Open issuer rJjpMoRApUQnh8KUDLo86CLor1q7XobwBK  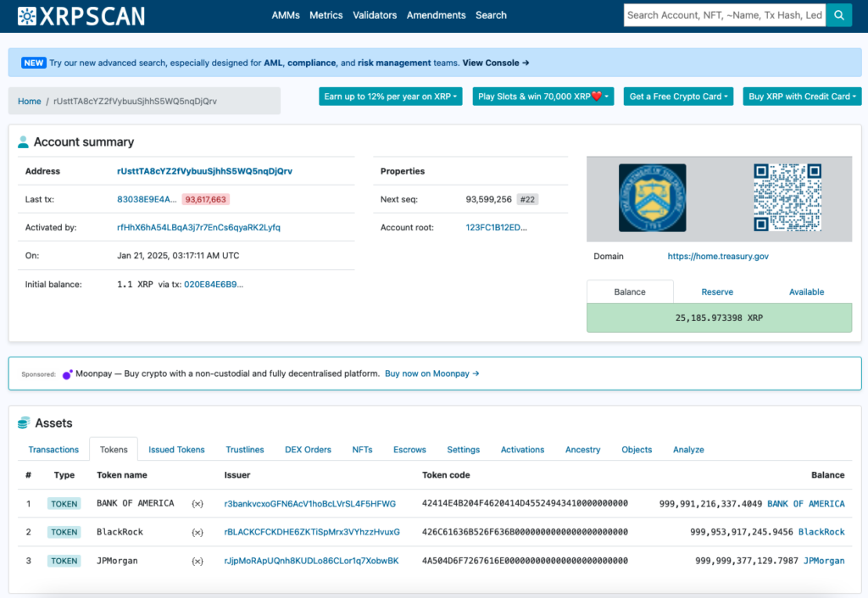(x=312, y=561)
